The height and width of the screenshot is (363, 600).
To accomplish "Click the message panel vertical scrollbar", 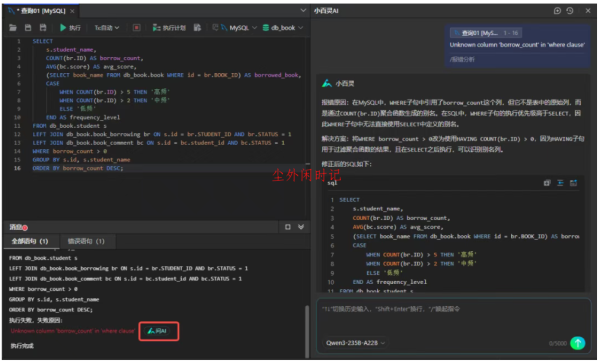I will point(307,331).
